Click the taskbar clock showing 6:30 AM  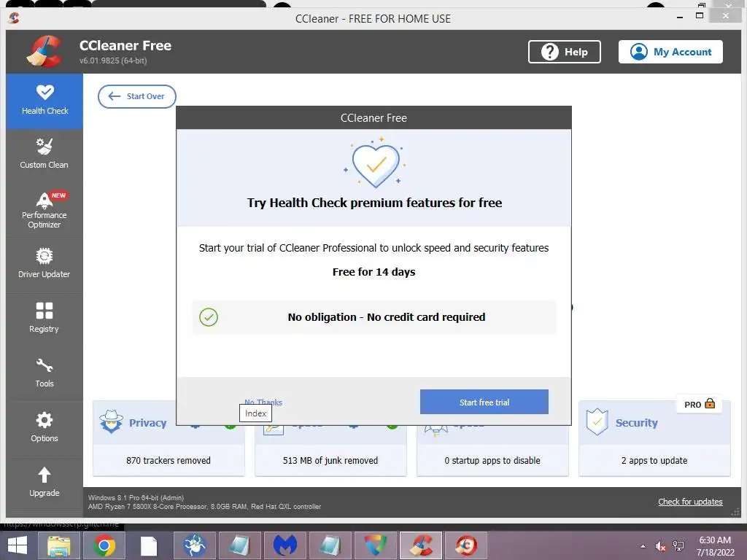[715, 546]
